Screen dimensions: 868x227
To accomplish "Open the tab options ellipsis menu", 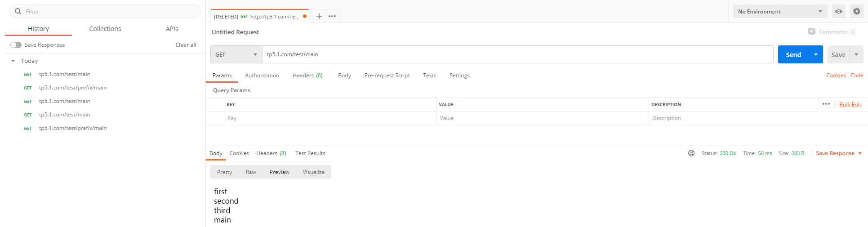I will (x=332, y=16).
